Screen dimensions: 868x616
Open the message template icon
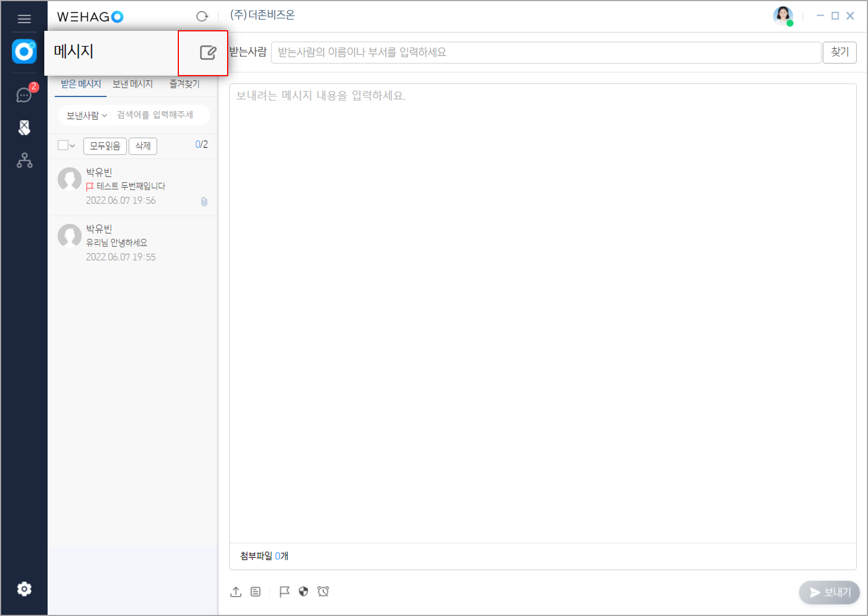[x=256, y=591]
